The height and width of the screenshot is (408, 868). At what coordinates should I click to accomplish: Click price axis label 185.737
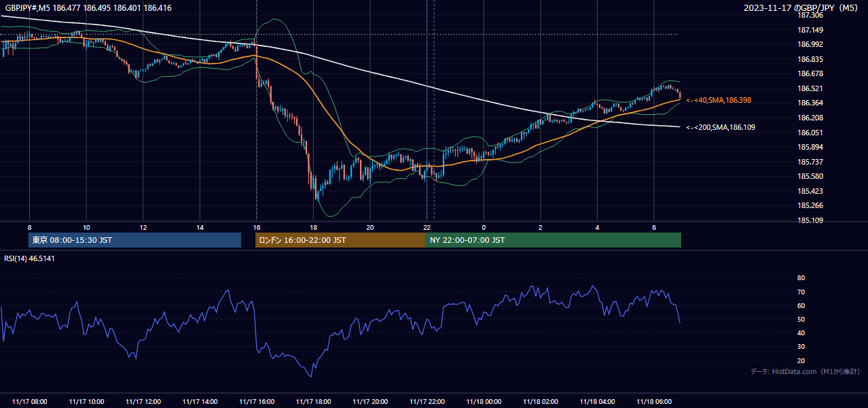point(810,162)
